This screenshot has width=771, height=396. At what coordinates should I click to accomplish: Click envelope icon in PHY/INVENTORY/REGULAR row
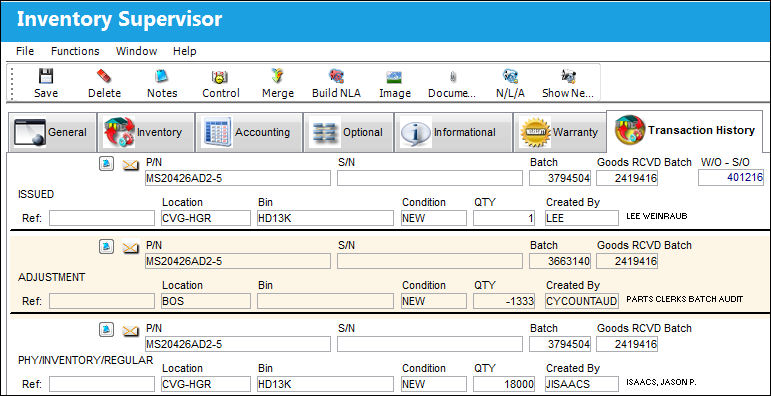tap(130, 330)
